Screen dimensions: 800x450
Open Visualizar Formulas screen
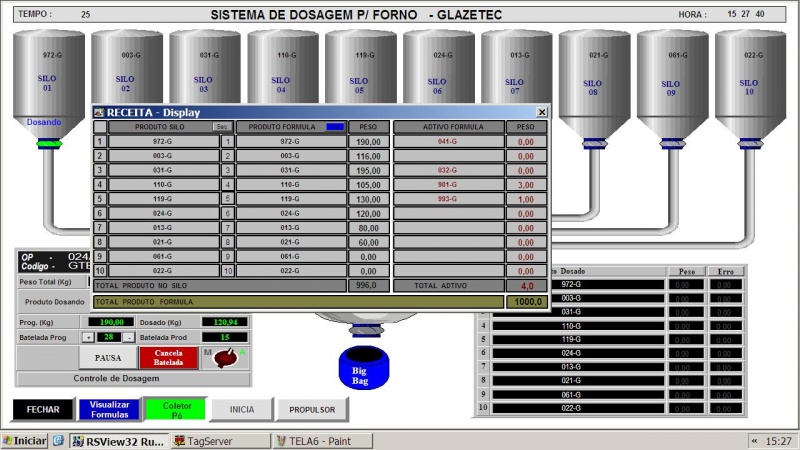109,408
